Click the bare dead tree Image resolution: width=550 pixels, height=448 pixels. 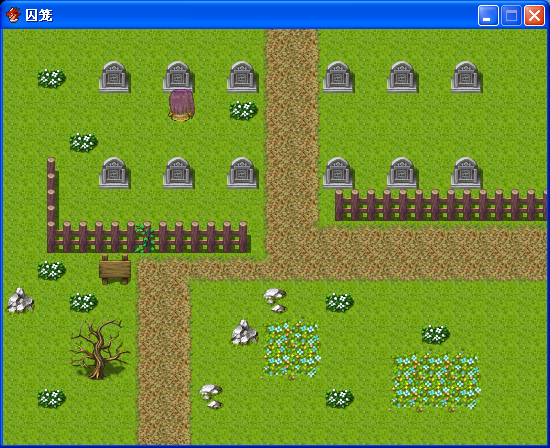coord(99,349)
